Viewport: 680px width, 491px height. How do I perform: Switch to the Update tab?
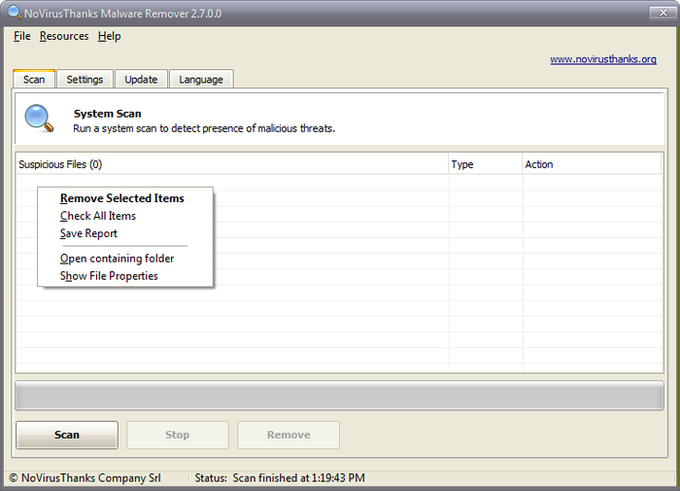pos(141,79)
